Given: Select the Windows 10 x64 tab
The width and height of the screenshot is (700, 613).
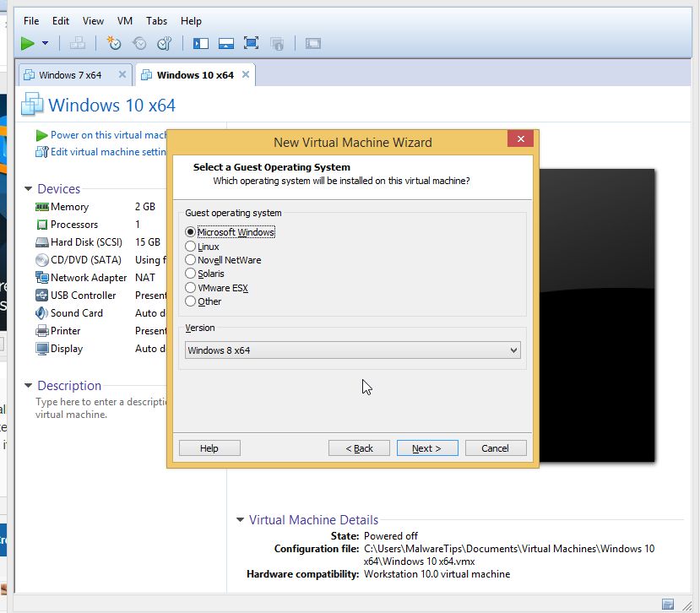Looking at the screenshot, I should coord(195,75).
